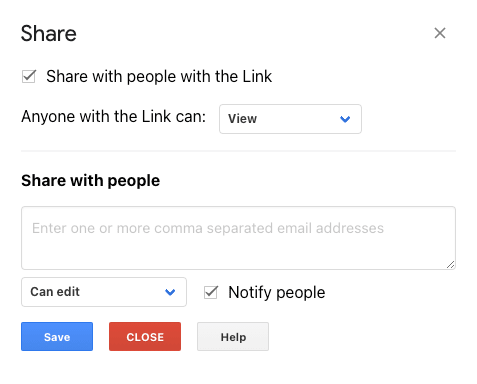Click the Notify people label text

(277, 292)
